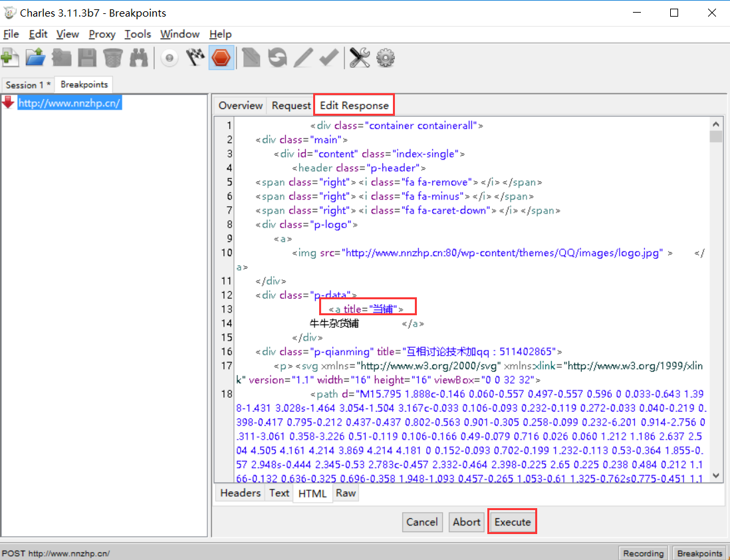Click the p-logo div on line 8
730x560 pixels.
[306, 225]
